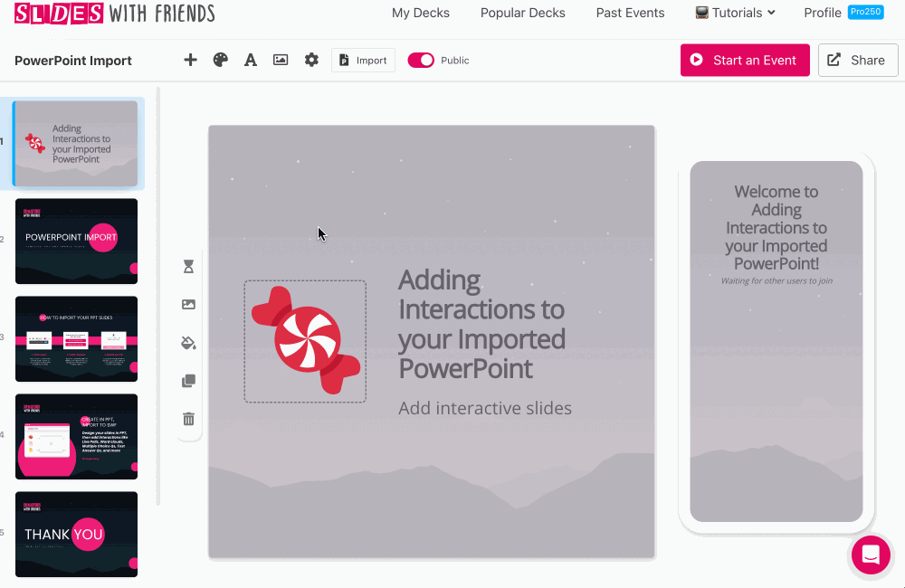Select slide 1 thumbnail Adding Interactions
Image resolution: width=905 pixels, height=588 pixels.
(76, 144)
